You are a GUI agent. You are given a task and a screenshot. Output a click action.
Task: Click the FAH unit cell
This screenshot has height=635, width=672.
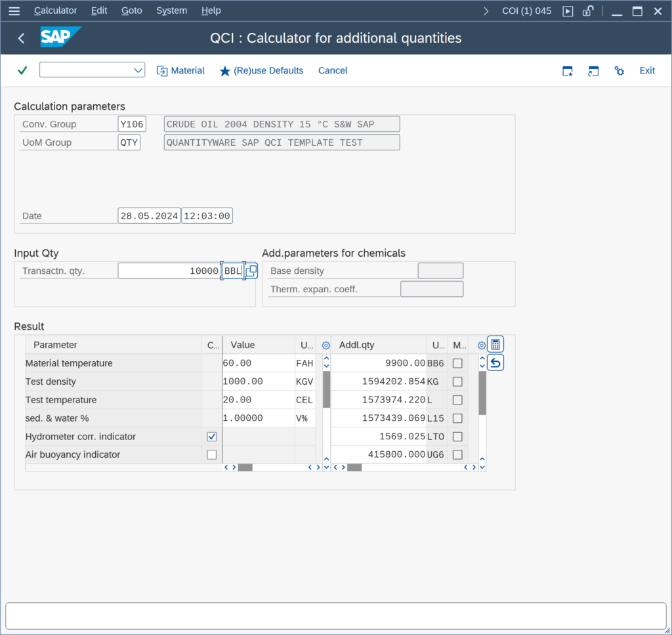[x=305, y=363]
